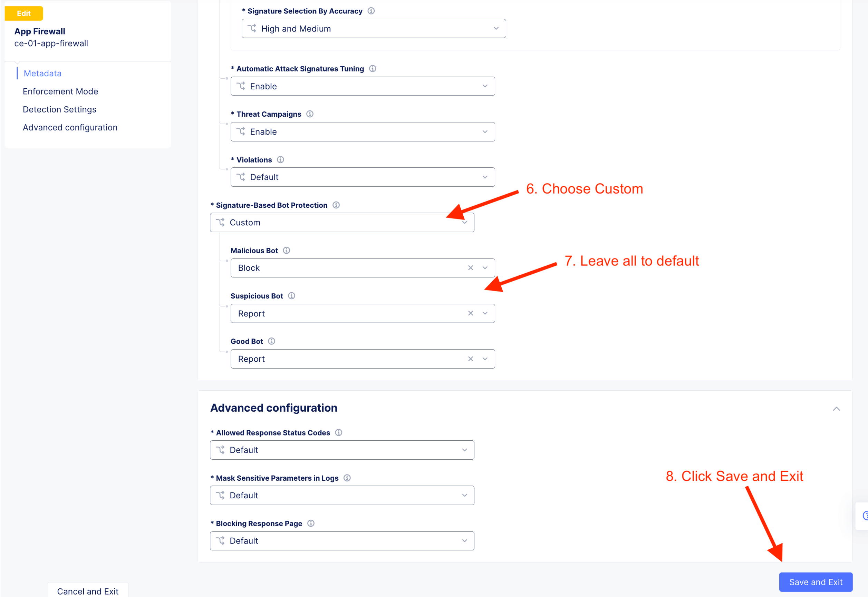Viewport: 868px width, 597px height.
Task: Click Cancel and Exit
Action: click(x=88, y=591)
